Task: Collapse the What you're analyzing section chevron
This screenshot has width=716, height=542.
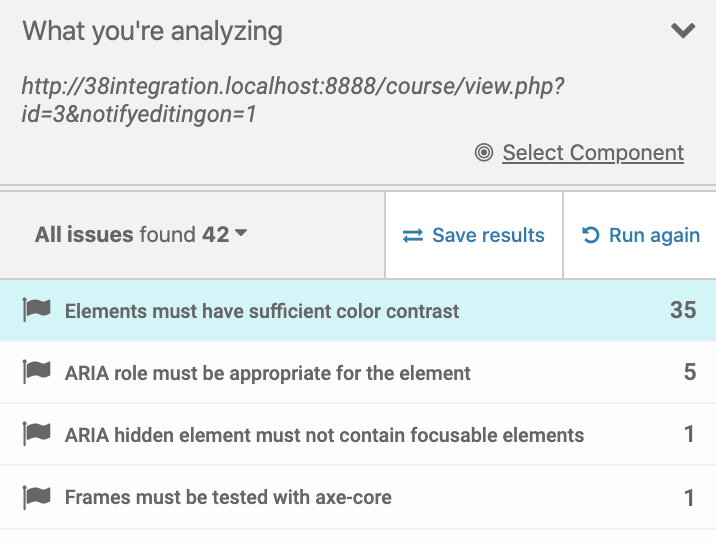Action: [x=683, y=31]
